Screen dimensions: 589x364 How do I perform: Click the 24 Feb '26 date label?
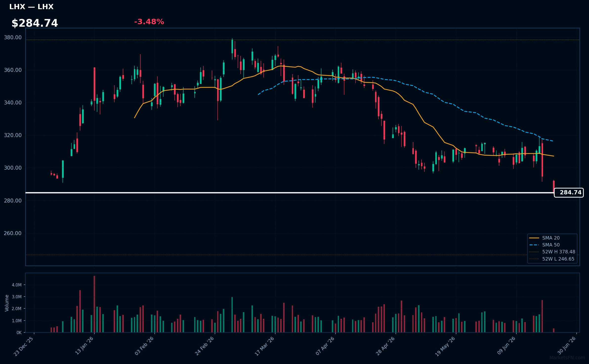pos(204,346)
